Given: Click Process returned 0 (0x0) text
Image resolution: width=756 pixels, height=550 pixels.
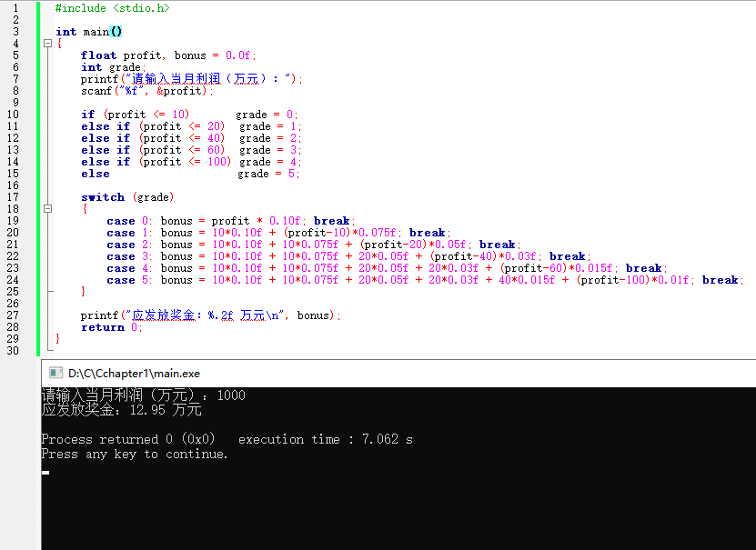Looking at the screenshot, I should (x=127, y=439).
